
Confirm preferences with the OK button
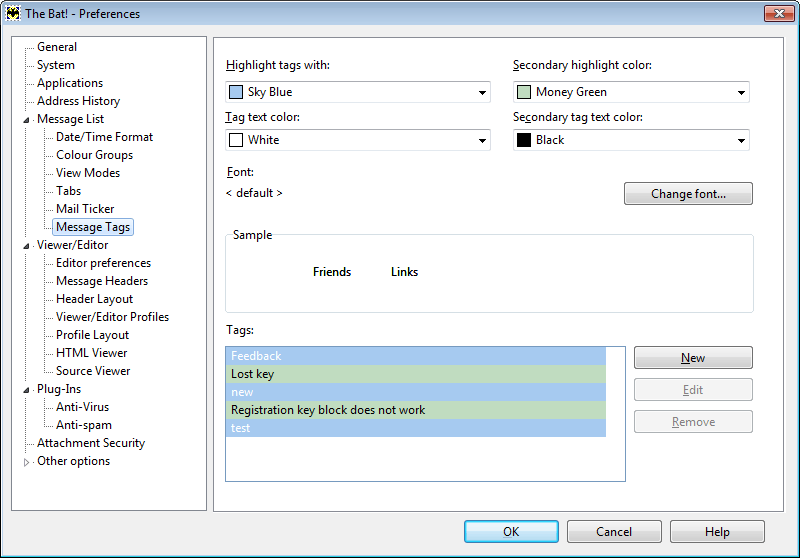coord(511,532)
